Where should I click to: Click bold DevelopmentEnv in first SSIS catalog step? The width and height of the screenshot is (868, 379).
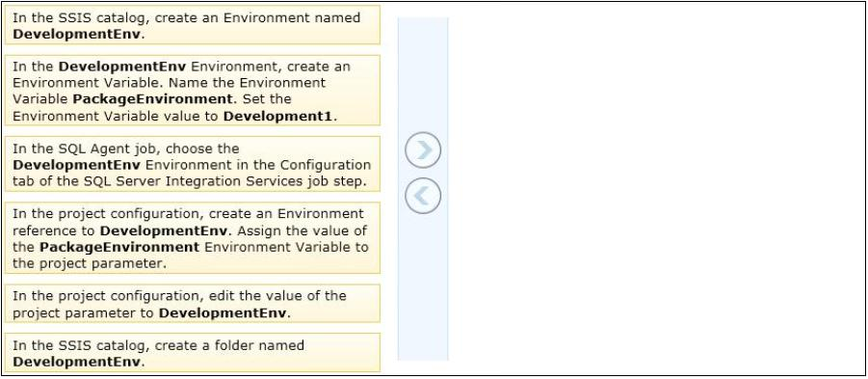[77, 34]
